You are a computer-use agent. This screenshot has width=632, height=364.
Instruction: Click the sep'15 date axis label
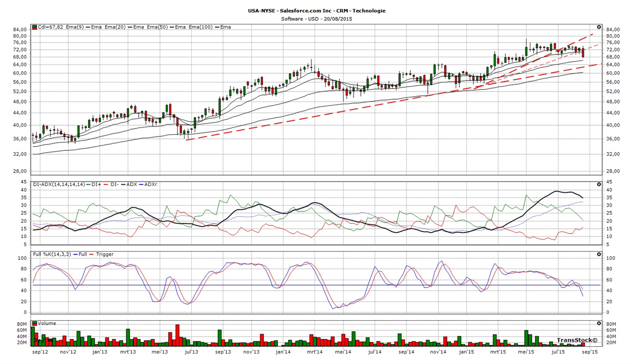coord(590,352)
